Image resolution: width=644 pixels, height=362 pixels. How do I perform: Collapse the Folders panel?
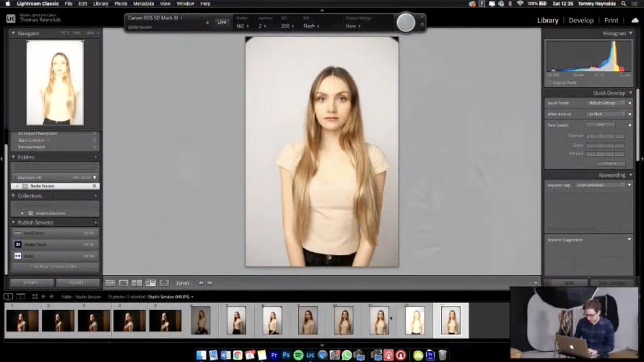tap(13, 157)
